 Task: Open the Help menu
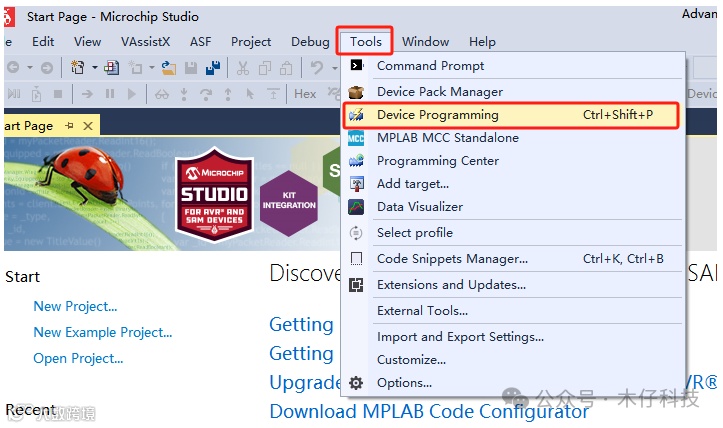point(482,42)
